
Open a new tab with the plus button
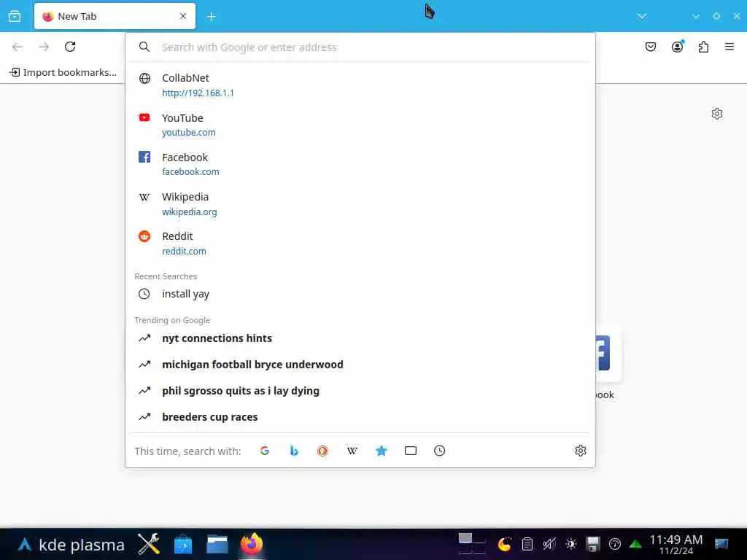pos(212,17)
